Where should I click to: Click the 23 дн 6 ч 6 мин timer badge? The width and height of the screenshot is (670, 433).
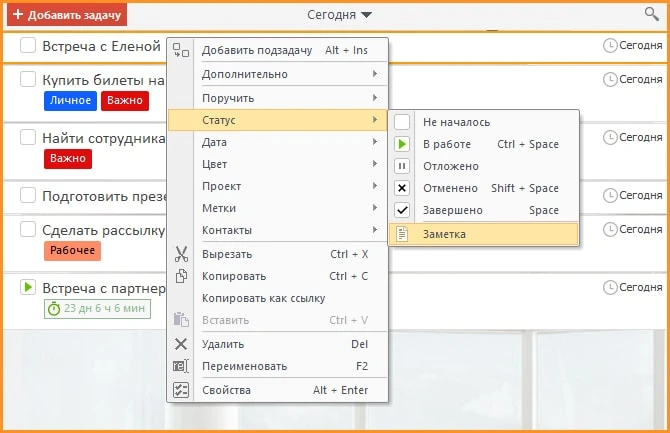pos(97,309)
